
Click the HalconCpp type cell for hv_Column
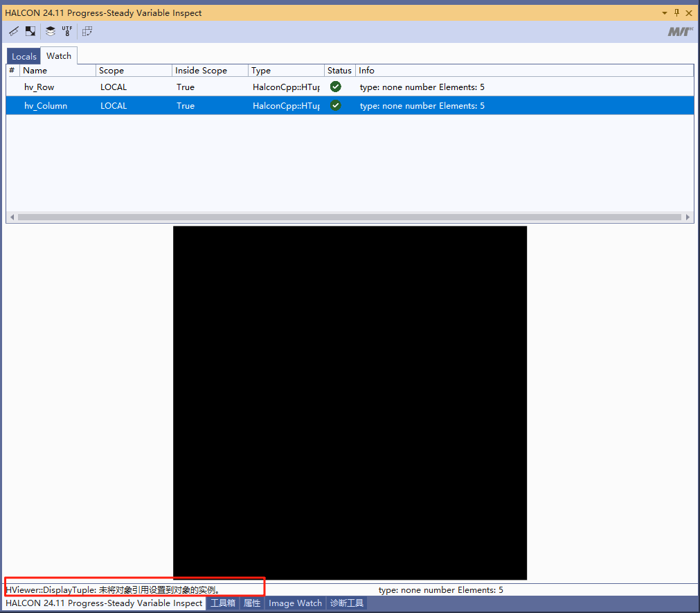pos(286,106)
